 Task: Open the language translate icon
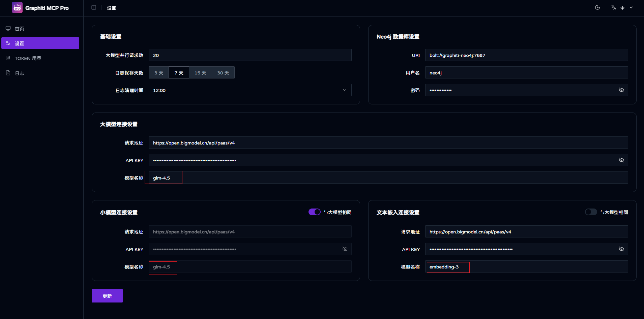pos(614,7)
